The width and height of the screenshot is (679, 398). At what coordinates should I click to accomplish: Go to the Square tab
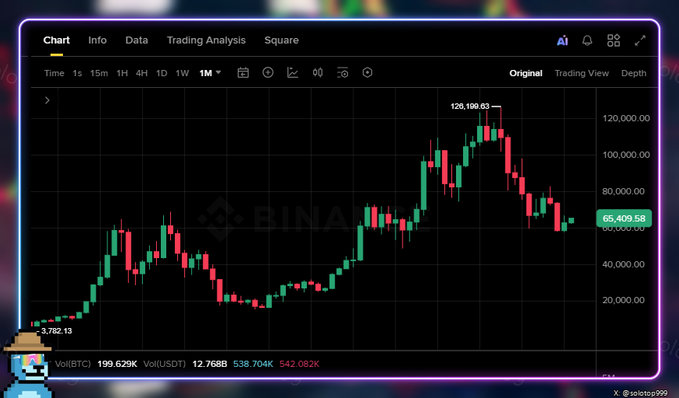coord(281,40)
